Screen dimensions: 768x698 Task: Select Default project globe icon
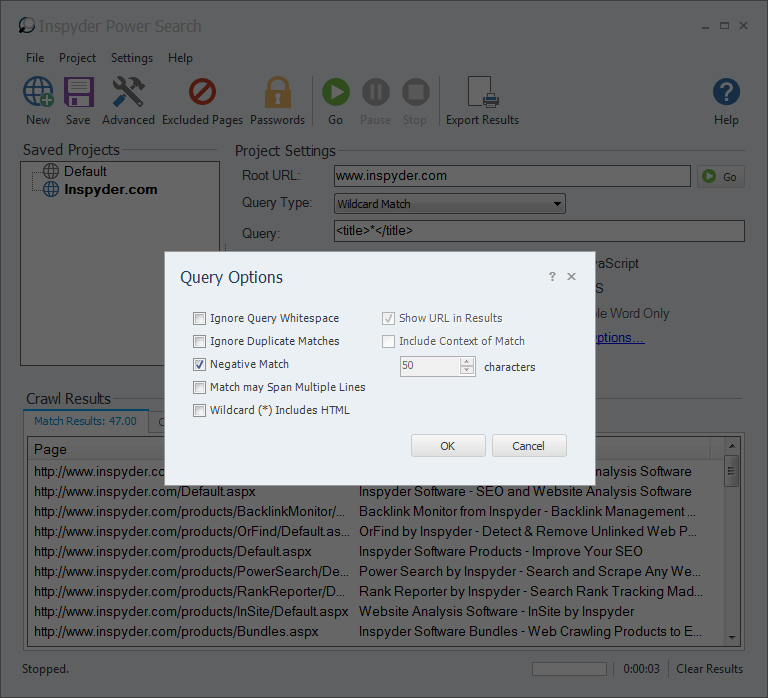click(x=50, y=171)
